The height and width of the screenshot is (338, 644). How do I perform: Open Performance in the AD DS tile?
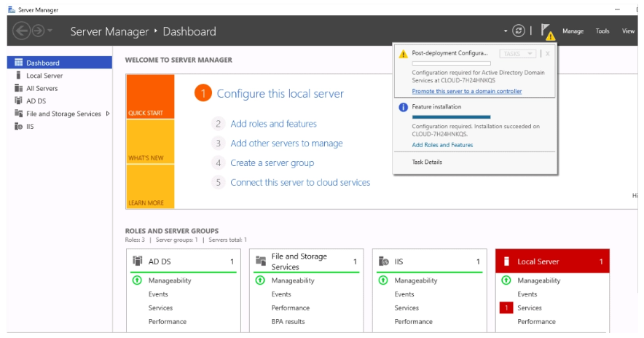click(168, 321)
